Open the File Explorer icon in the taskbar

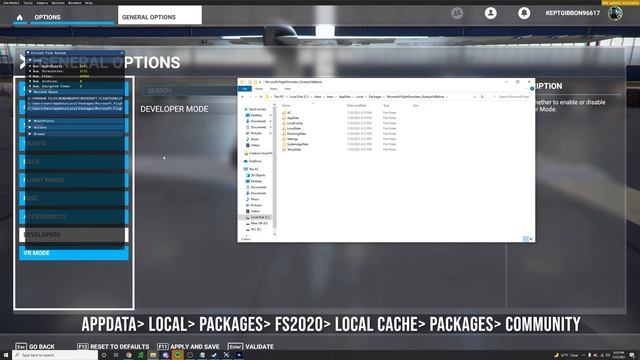point(153,355)
